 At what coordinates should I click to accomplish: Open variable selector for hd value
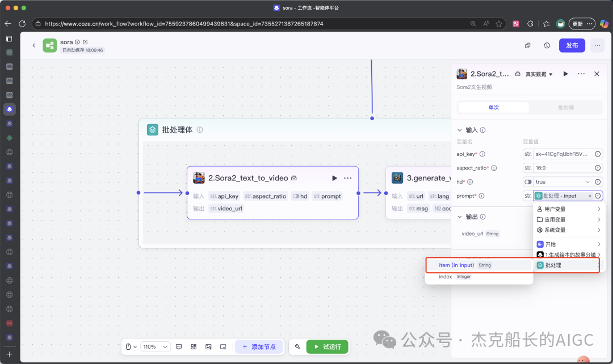tap(598, 181)
